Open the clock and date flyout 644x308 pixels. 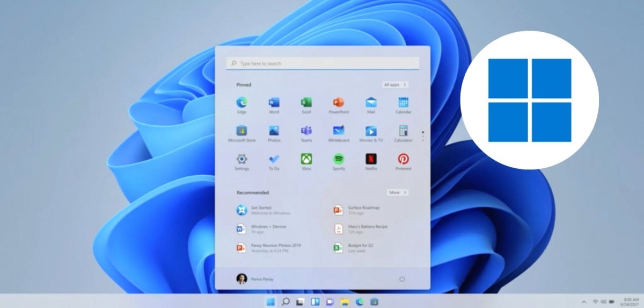coord(631,302)
